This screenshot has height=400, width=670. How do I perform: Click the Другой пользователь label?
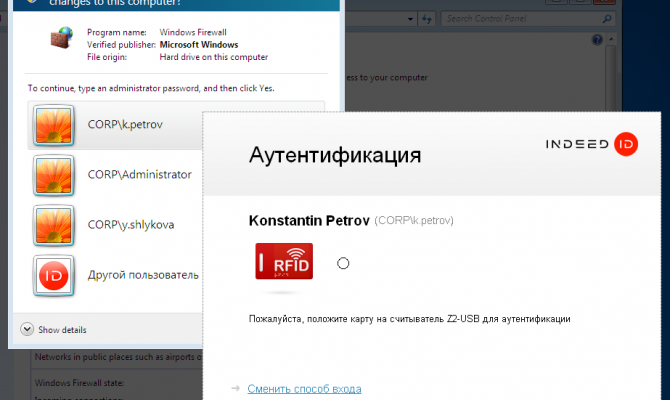click(143, 275)
